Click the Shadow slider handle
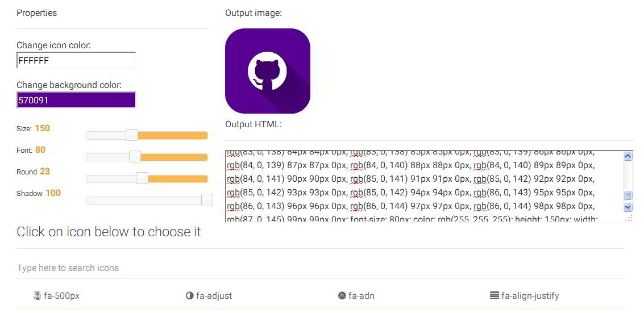 pos(207,200)
